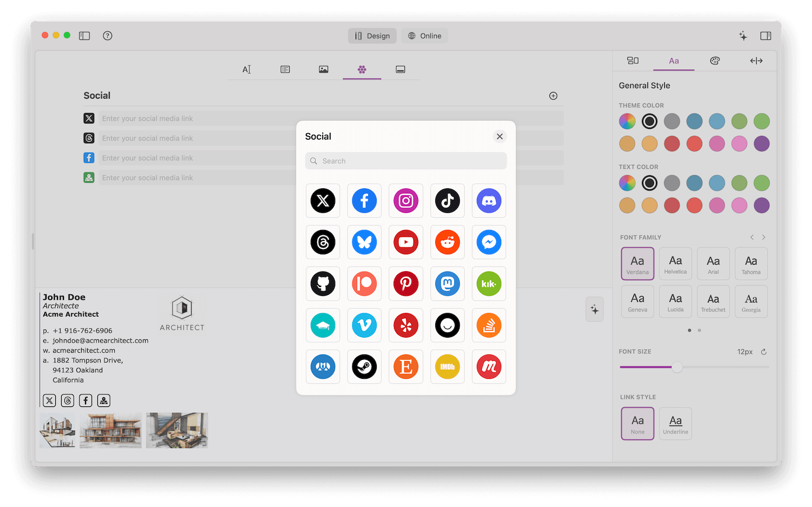This screenshot has width=812, height=507.
Task: Open the images editor tab
Action: [324, 69]
